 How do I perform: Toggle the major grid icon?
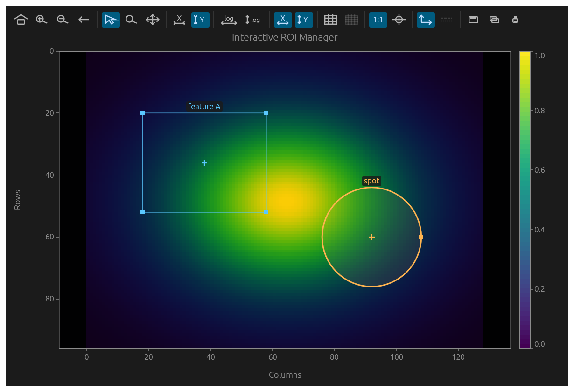tap(330, 20)
